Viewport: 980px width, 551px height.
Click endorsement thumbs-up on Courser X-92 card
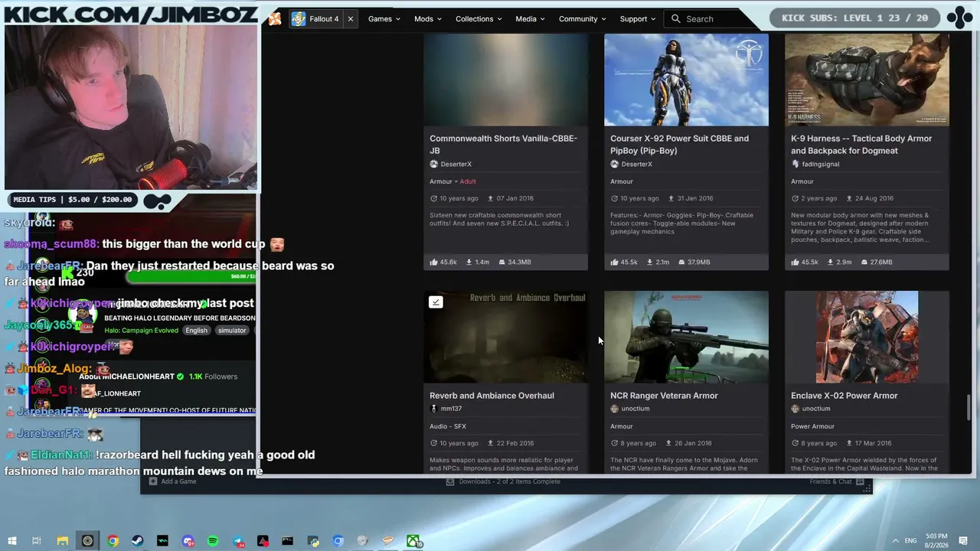pyautogui.click(x=615, y=262)
